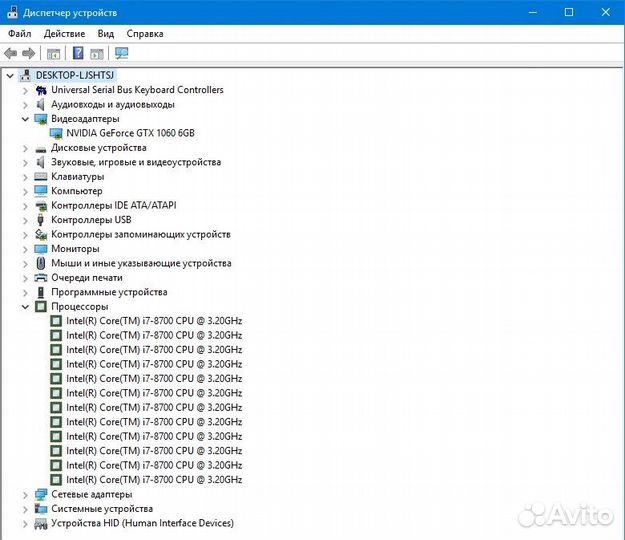The height and width of the screenshot is (540, 625).
Task: Click the Системные устройства folder icon
Action: click(41, 509)
